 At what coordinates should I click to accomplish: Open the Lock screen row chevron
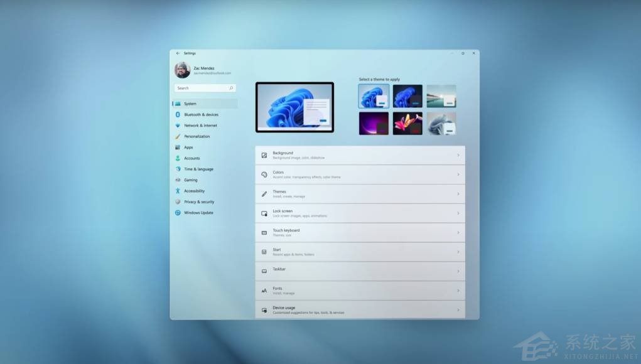point(458,213)
